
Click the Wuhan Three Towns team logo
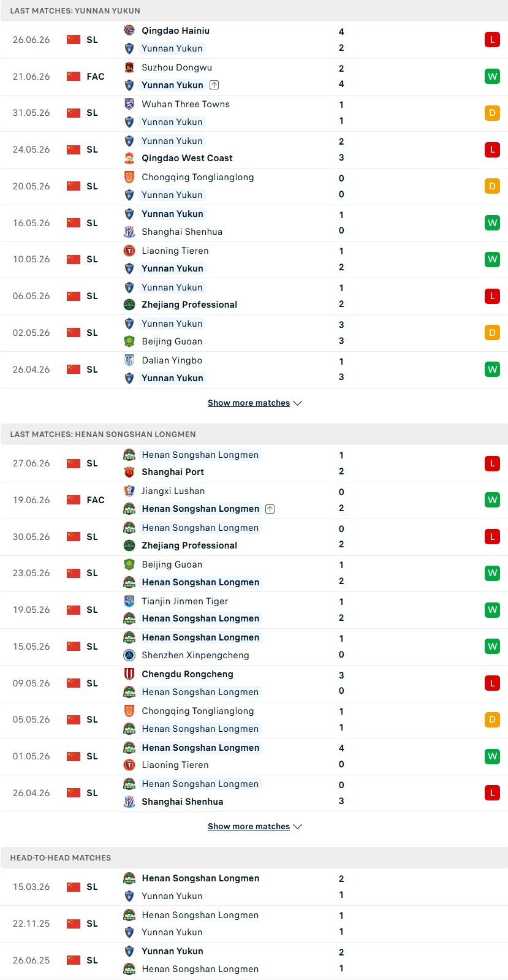(129, 104)
